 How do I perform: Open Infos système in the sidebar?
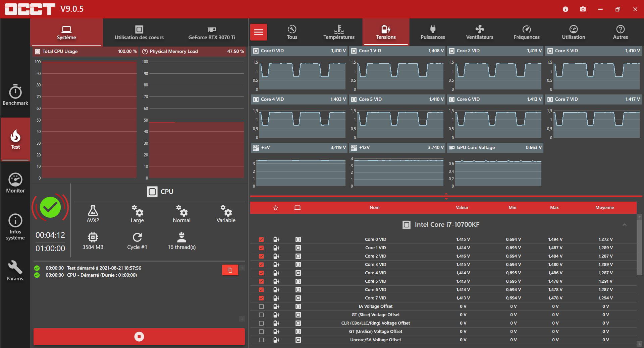(x=15, y=227)
